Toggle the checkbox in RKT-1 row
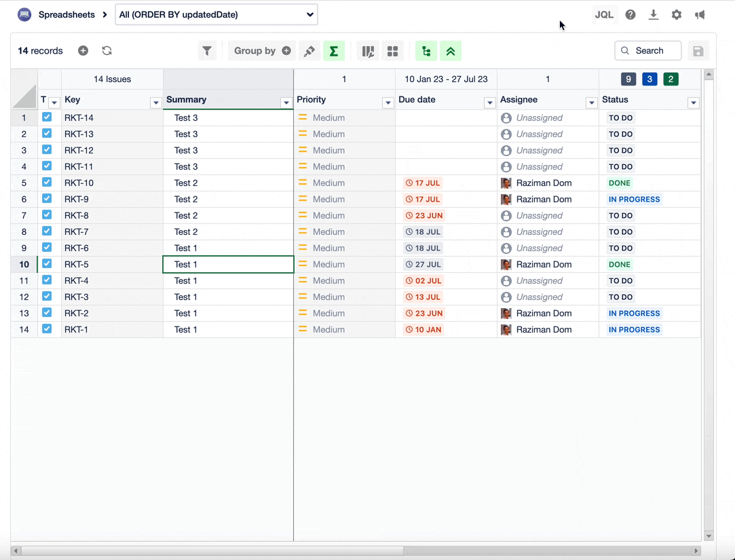Viewport: 735px width, 560px height. point(47,329)
